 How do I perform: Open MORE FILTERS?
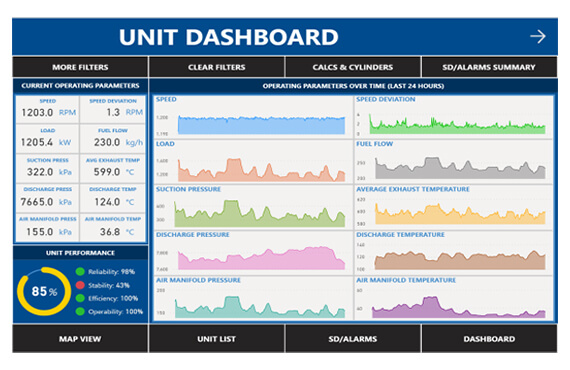coord(80,67)
